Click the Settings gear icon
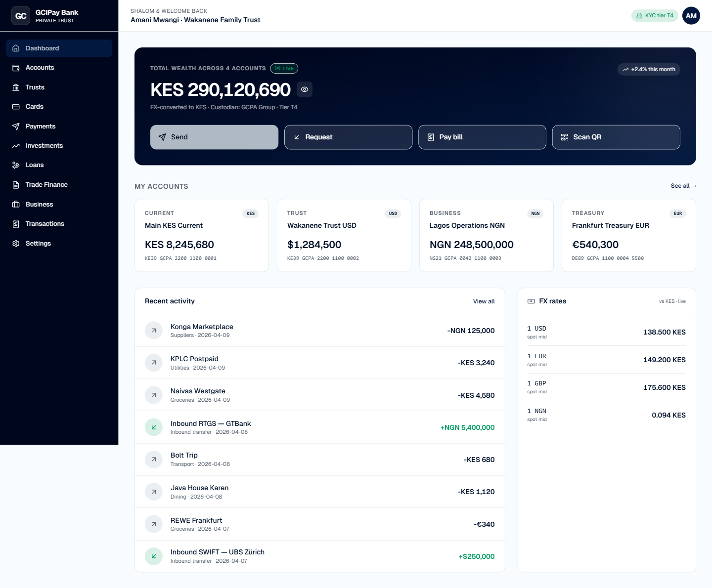The image size is (712, 588). pyautogui.click(x=16, y=244)
